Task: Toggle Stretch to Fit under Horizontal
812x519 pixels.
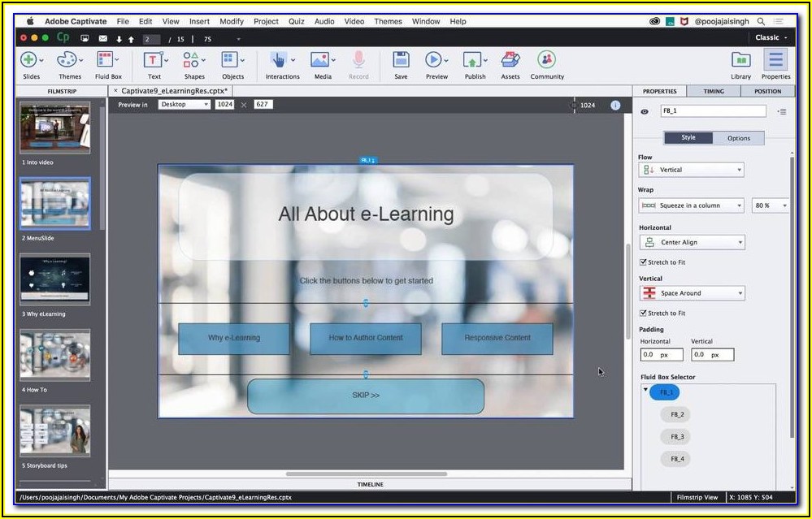Action: point(644,262)
